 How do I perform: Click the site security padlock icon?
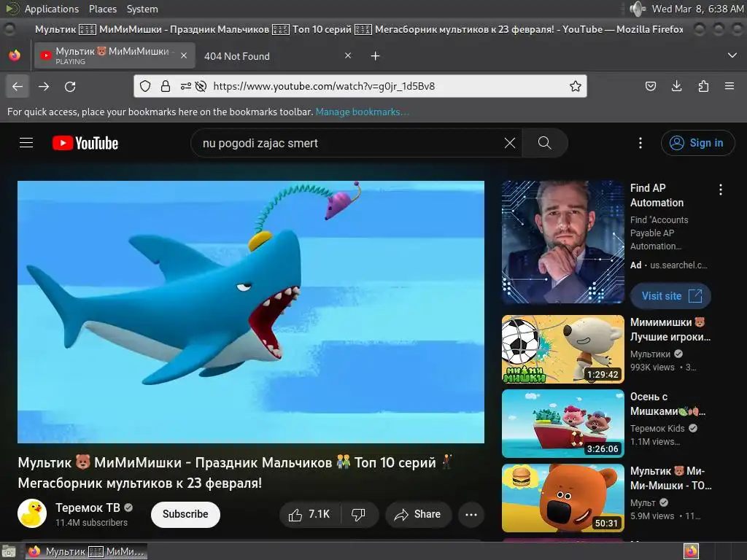pos(166,86)
